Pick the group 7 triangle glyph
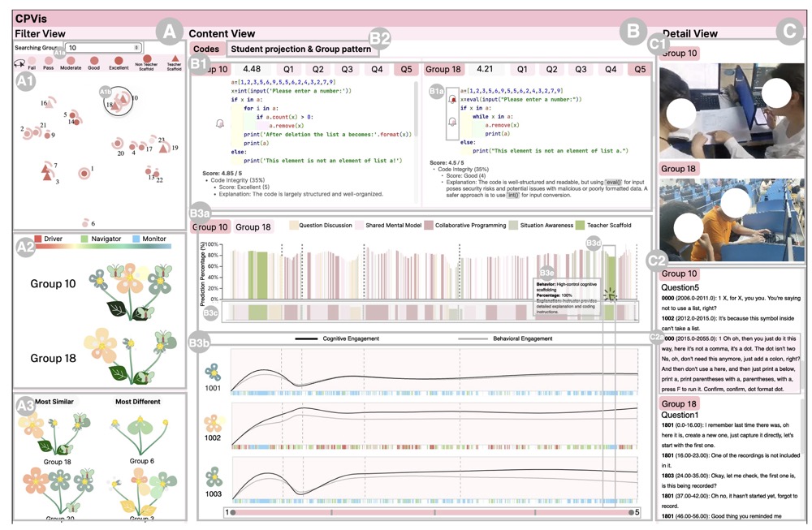 click(x=46, y=167)
